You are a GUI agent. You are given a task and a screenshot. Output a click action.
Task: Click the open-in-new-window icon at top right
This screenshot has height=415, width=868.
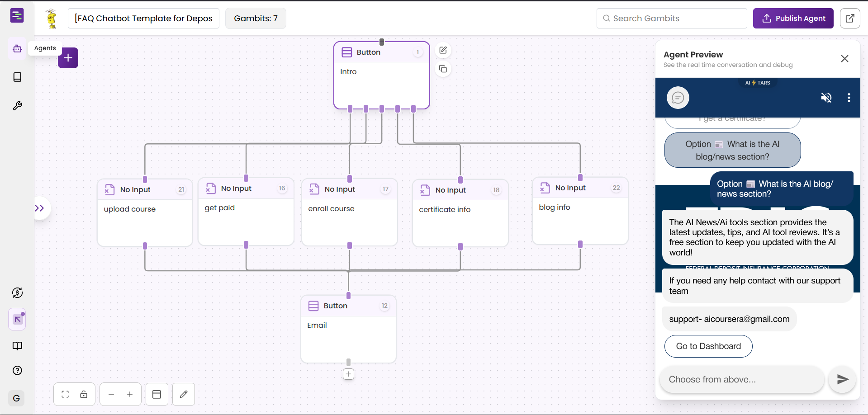(850, 19)
